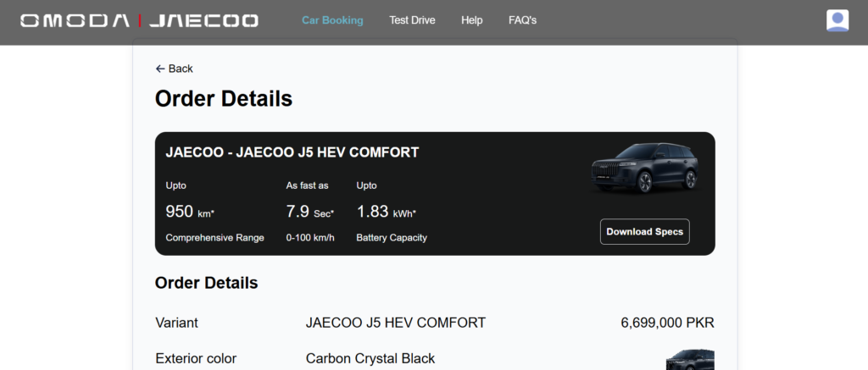Navigate to FAQ's page
This screenshot has width=868, height=370.
[522, 20]
